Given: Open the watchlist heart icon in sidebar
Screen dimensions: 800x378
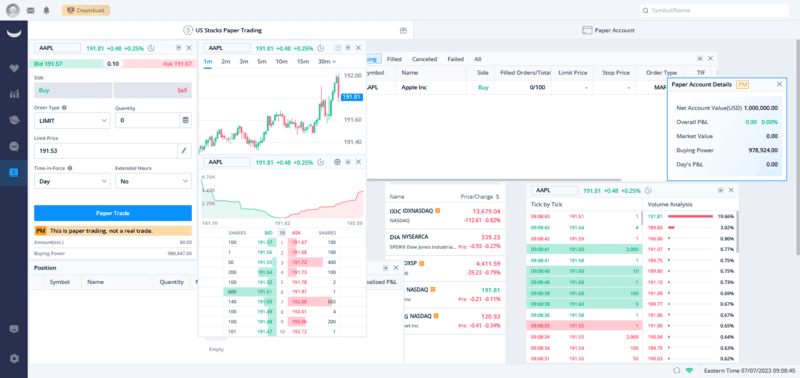Looking at the screenshot, I should pos(14,68).
